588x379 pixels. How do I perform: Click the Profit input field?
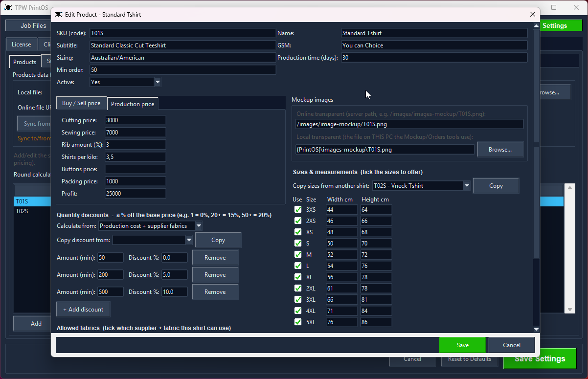click(136, 194)
